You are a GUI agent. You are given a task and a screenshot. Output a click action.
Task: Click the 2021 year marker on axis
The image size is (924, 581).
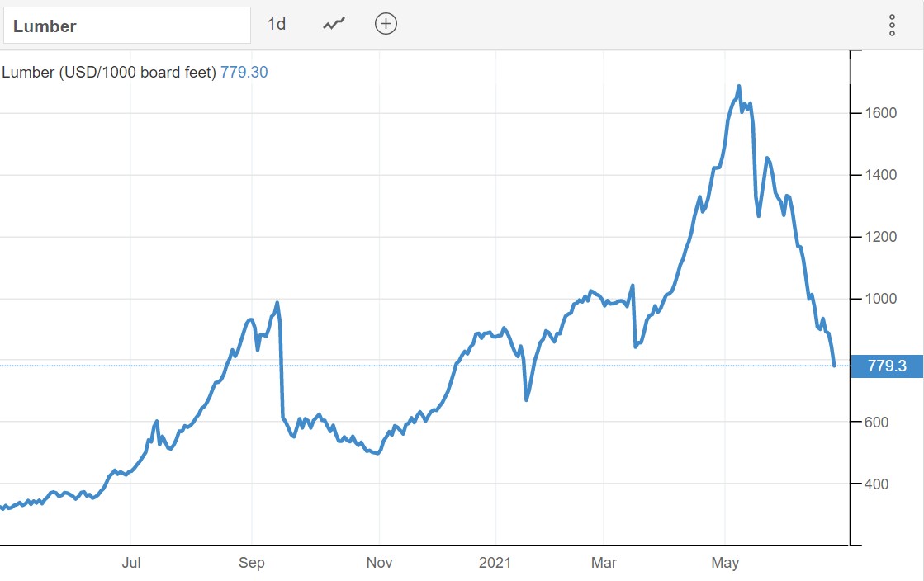tap(496, 563)
